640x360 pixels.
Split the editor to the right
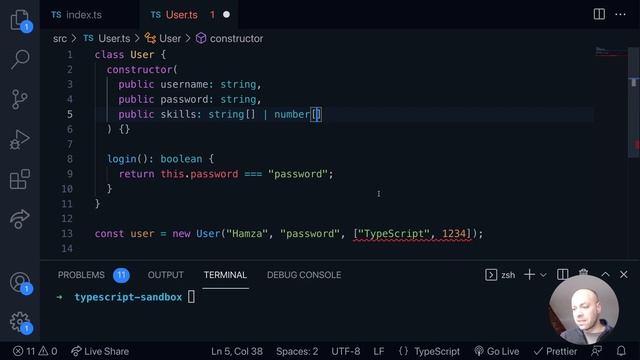point(599,14)
